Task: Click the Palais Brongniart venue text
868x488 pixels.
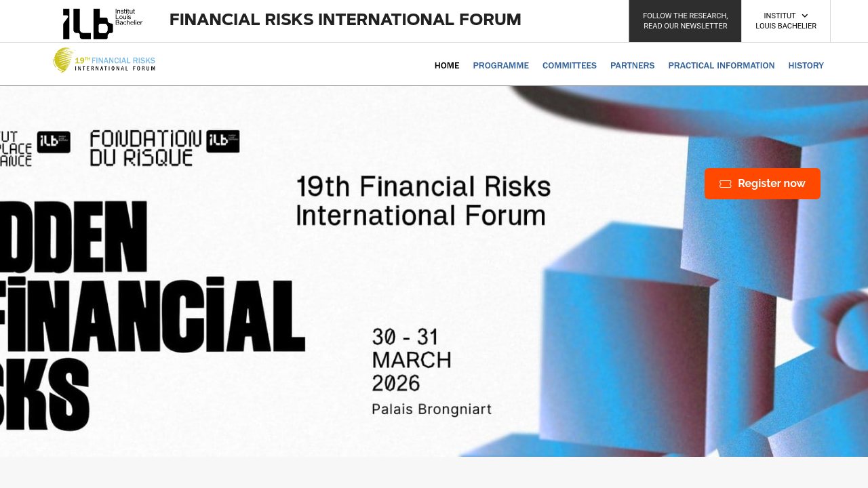Action: click(431, 409)
